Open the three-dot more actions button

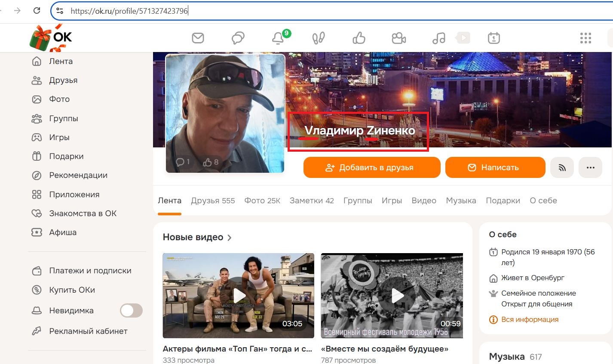pyautogui.click(x=591, y=168)
